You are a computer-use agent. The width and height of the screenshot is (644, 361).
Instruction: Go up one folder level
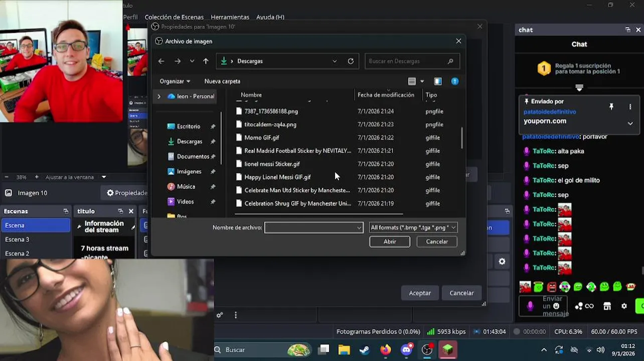206,61
